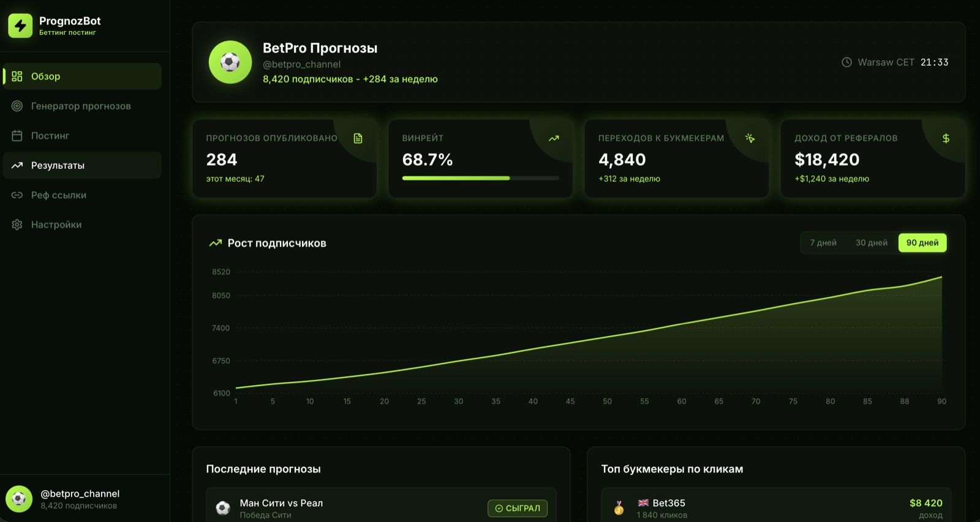Click the clock icon beside Warsaw CET
Image resolution: width=980 pixels, height=522 pixels.
(x=846, y=62)
